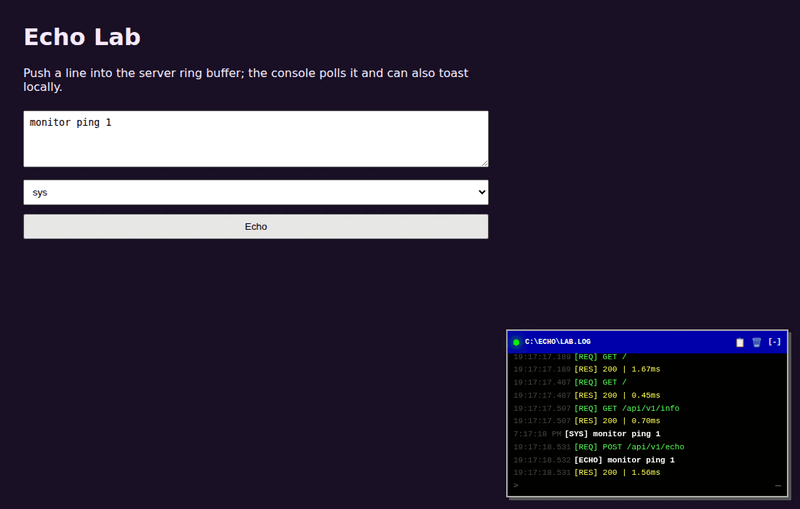Click the description paragraph about ring buffer
800x509 pixels.
click(245, 80)
